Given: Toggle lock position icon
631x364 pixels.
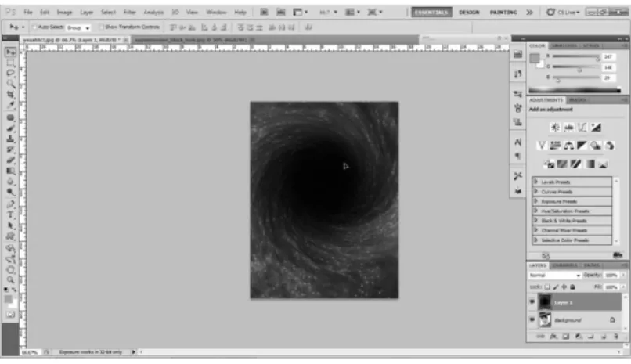Looking at the screenshot, I should 564,287.
